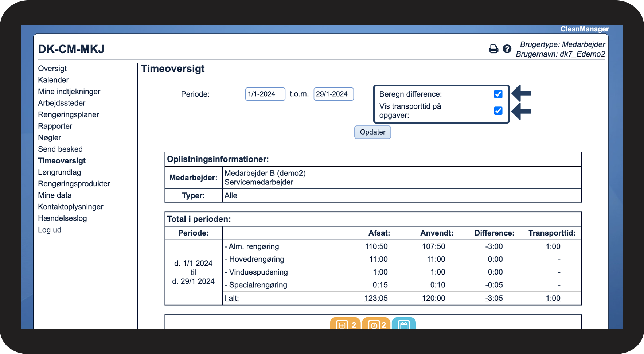Click the I alt Afsat total 123:05
644x354 pixels.
(x=376, y=298)
